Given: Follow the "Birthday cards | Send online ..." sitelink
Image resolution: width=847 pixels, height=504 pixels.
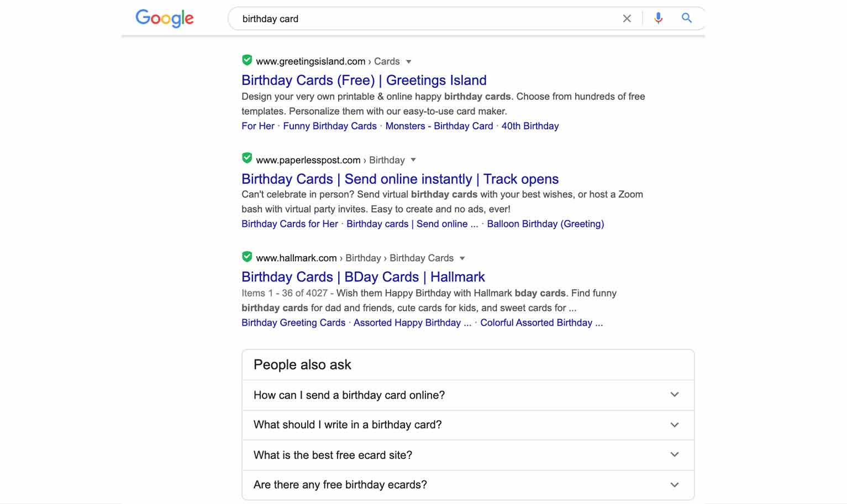Looking at the screenshot, I should [x=412, y=224].
